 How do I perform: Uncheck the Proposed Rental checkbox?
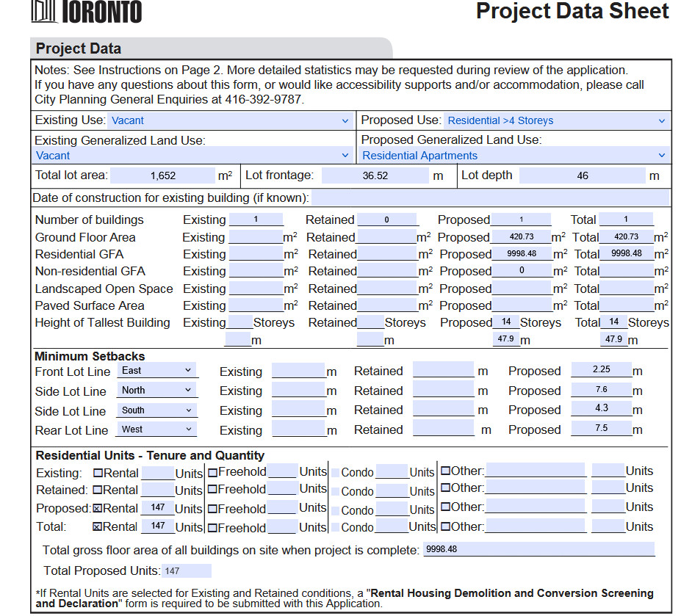(98, 509)
